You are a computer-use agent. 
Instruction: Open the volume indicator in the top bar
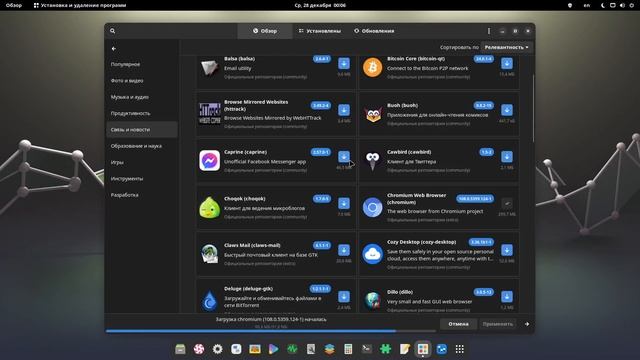pyautogui.click(x=622, y=5)
